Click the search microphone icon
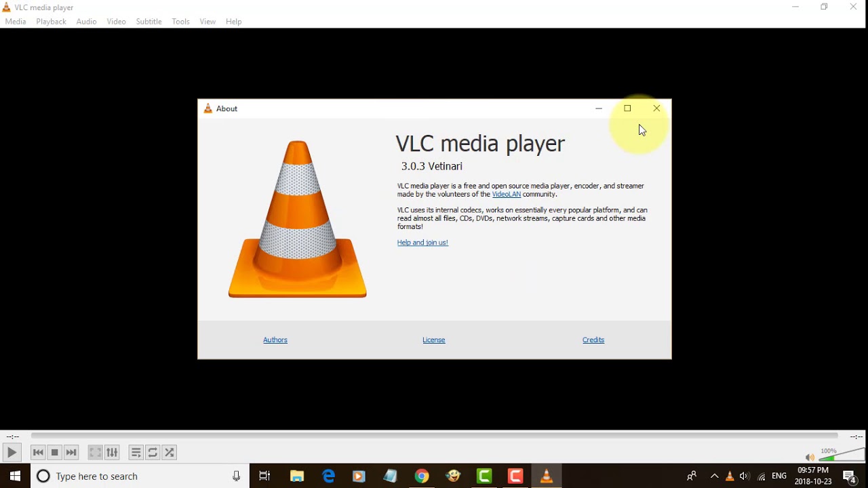Viewport: 868px width, 488px height. (x=236, y=476)
